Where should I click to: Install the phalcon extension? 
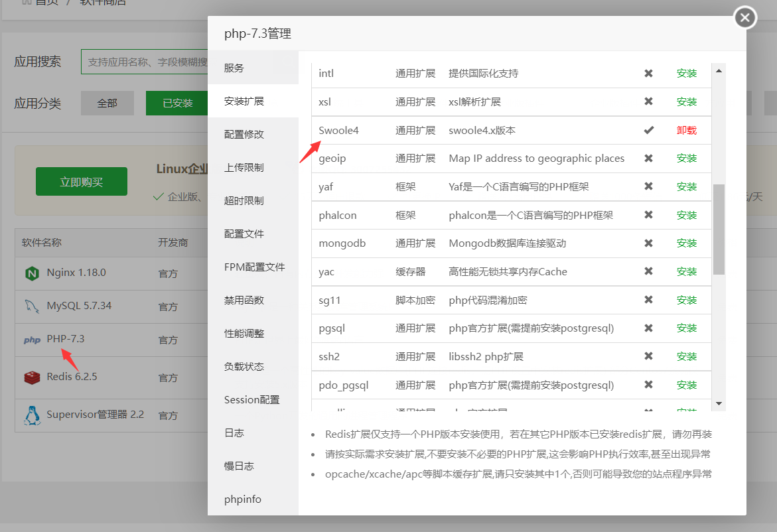(687, 215)
